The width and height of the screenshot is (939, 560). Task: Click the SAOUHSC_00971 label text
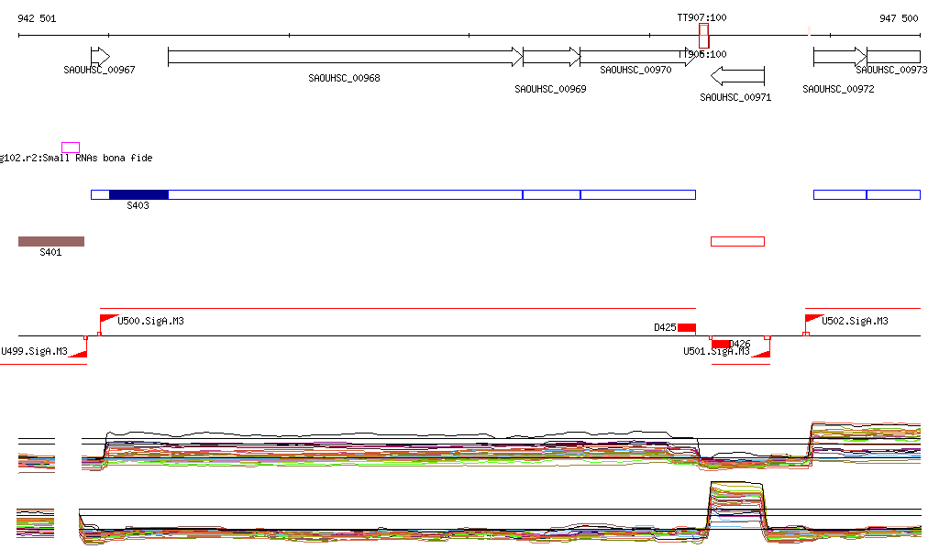735,97
